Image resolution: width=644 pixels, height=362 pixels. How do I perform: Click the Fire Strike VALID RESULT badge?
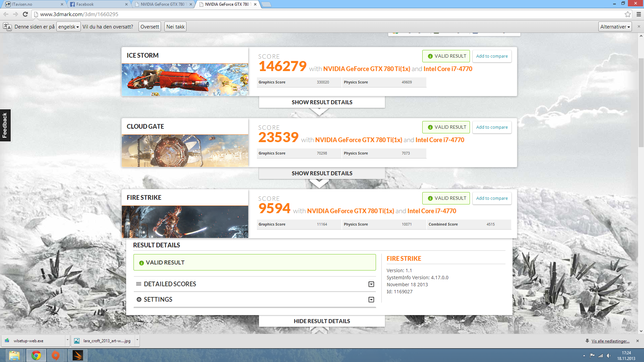coord(446,198)
